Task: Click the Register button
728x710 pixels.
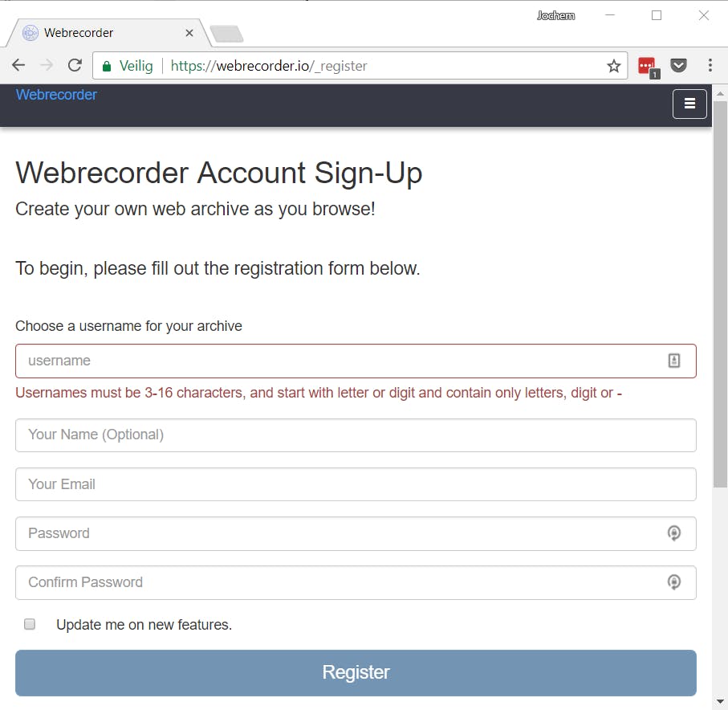Action: click(356, 672)
